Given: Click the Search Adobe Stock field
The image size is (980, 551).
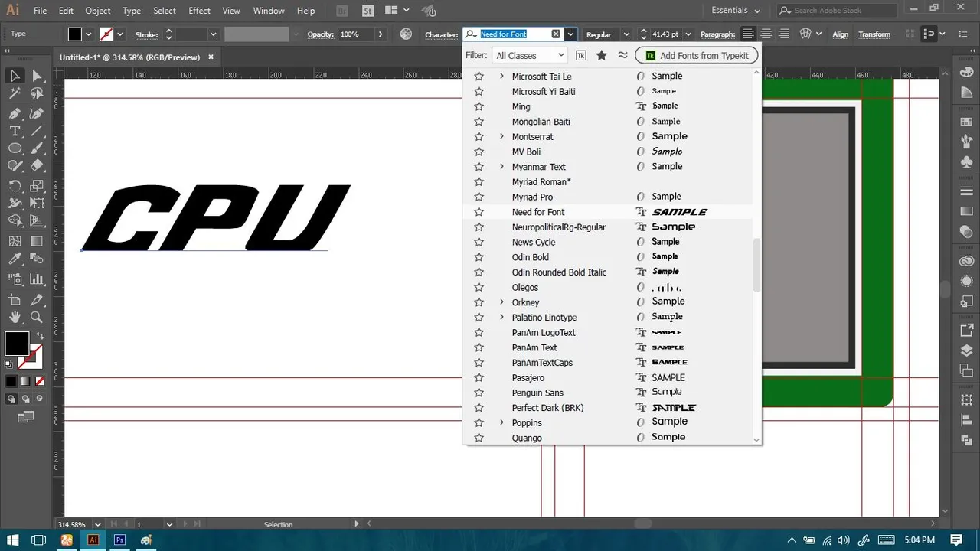Looking at the screenshot, I should (x=837, y=11).
